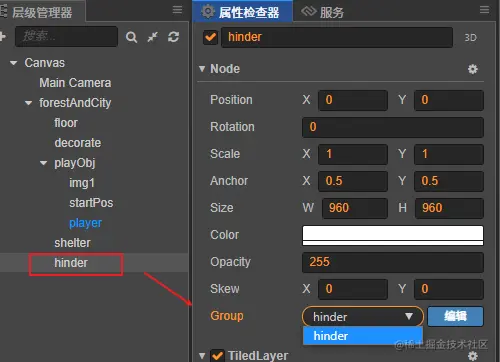Open the inspector panel hamburger menu
Screen dimensions: 500x362
[484, 10]
